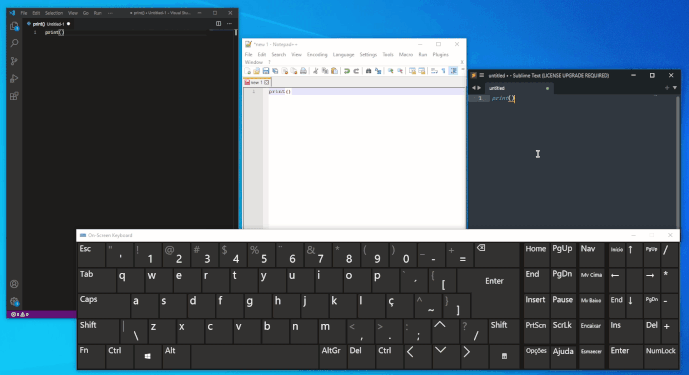The width and height of the screenshot is (689, 375).
Task: Open the Manage gear in VS Code
Action: tap(14, 302)
